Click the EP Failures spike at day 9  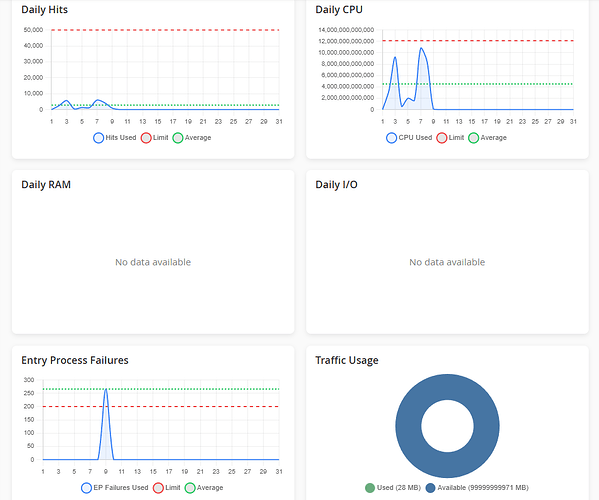pyautogui.click(x=106, y=390)
